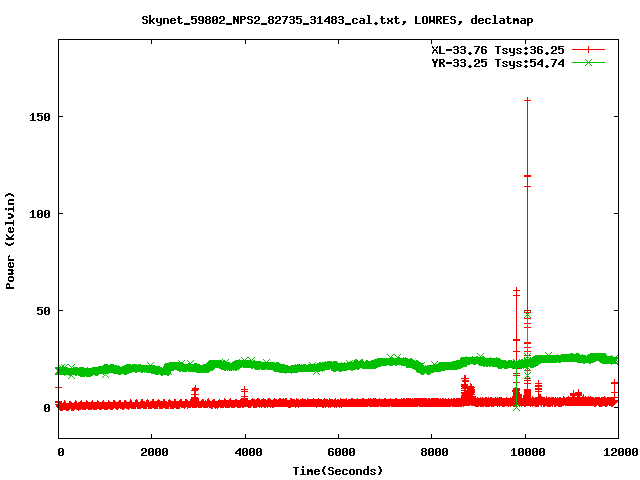Click the red spike peak near 60 Kelvin
This screenshot has width=640, height=480.
point(516,291)
